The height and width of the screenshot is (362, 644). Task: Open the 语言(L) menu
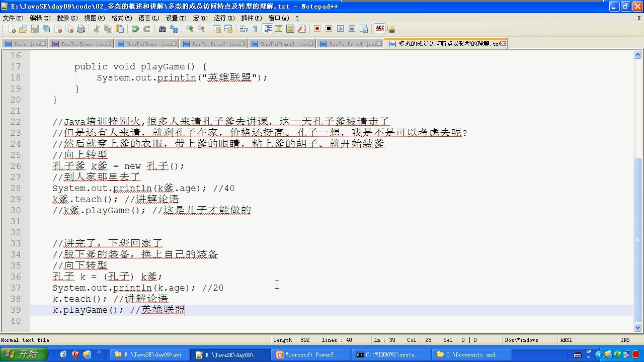click(x=148, y=18)
